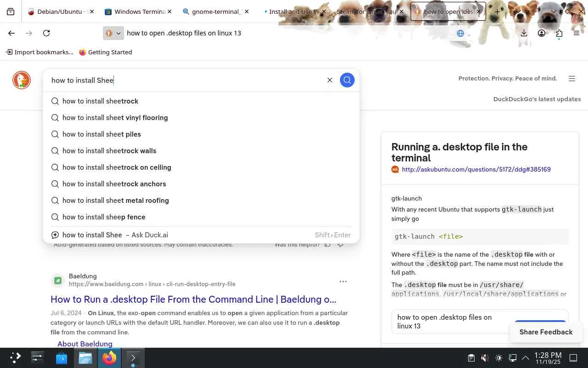
Task: Close the gnome-terminal tab
Action: click(247, 11)
